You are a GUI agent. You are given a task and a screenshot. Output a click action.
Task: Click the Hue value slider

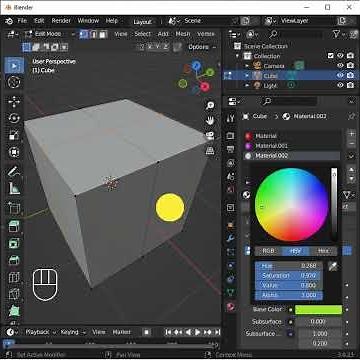[x=289, y=266]
